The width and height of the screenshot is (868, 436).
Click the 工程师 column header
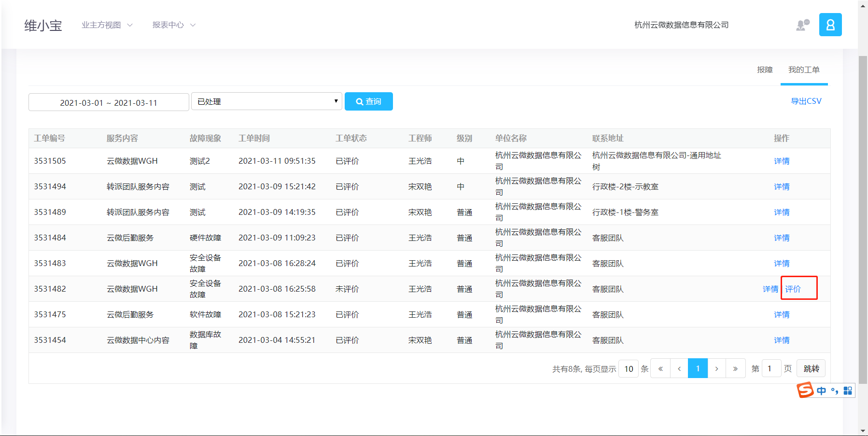click(420, 138)
